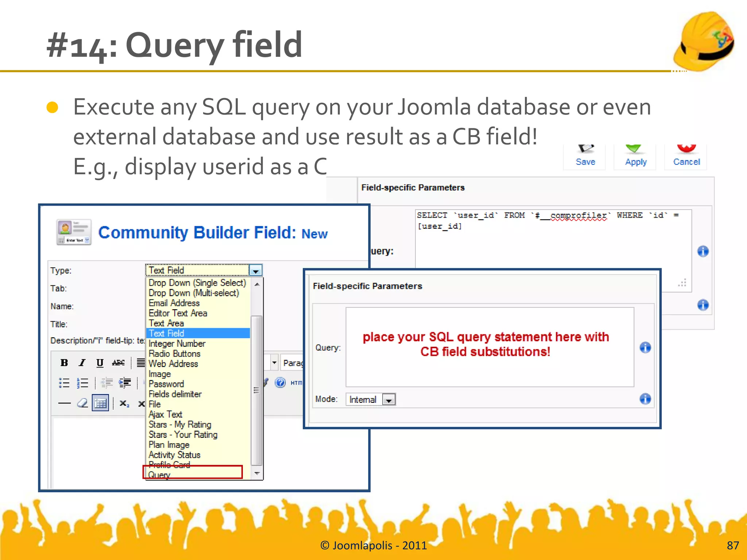This screenshot has width=747, height=560.
Task: Click the eraser remove-formatting icon
Action: click(x=82, y=403)
